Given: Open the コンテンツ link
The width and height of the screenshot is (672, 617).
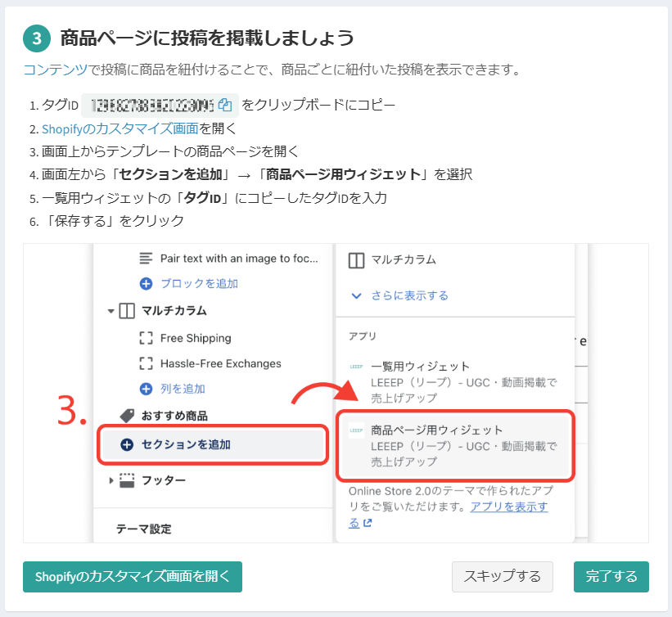Looking at the screenshot, I should coord(56,70).
